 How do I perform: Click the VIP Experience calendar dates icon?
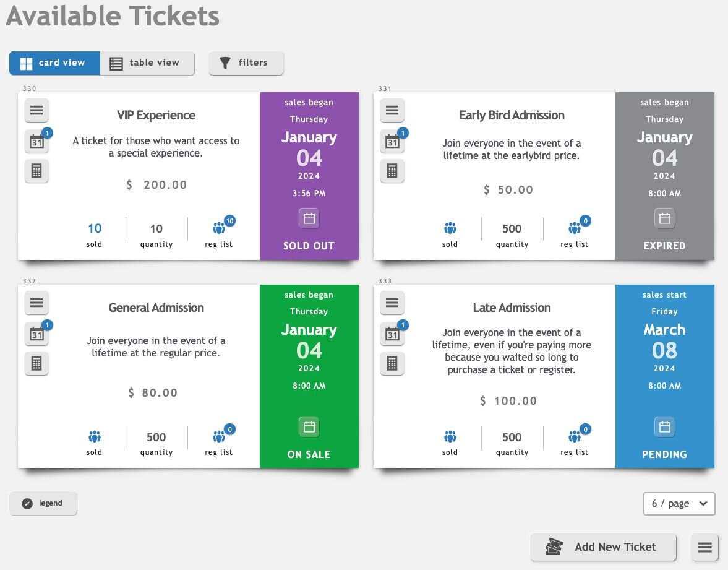36,142
